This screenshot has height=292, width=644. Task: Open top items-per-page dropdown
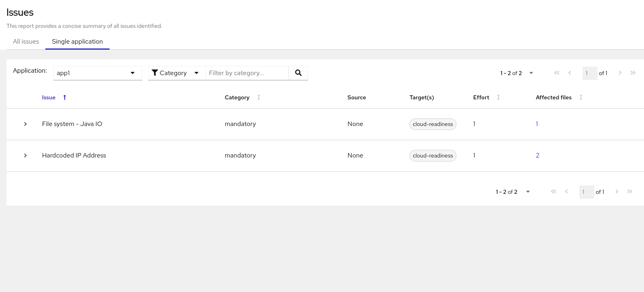(531, 73)
